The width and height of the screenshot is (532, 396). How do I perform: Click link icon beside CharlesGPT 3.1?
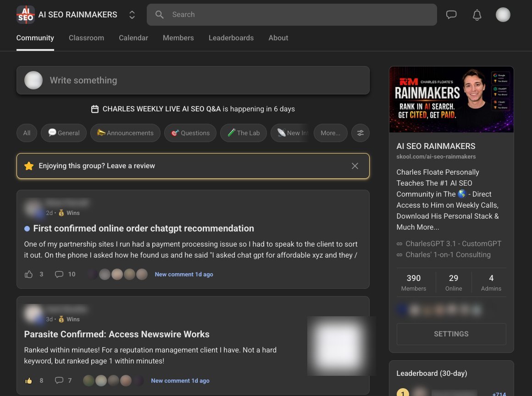(x=399, y=244)
